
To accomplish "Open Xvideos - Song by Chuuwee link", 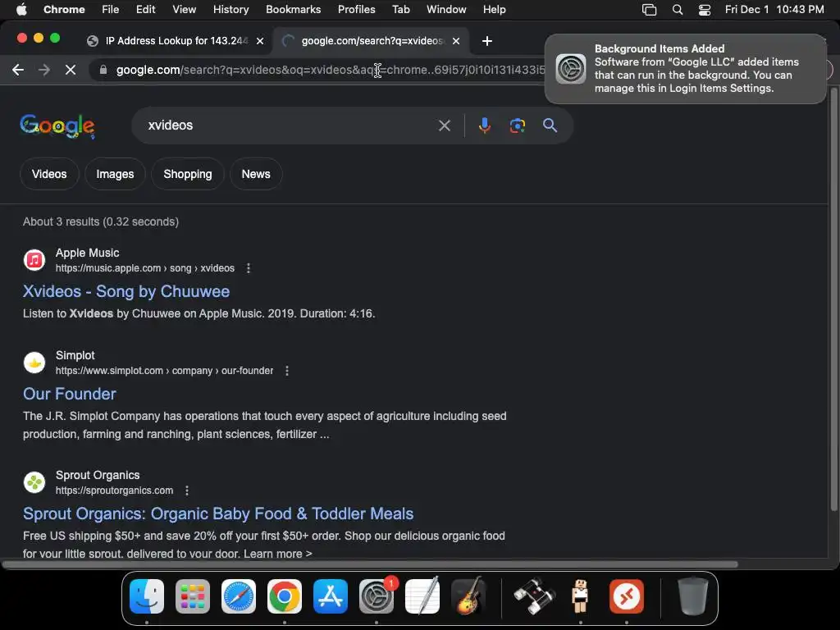I will tap(126, 291).
